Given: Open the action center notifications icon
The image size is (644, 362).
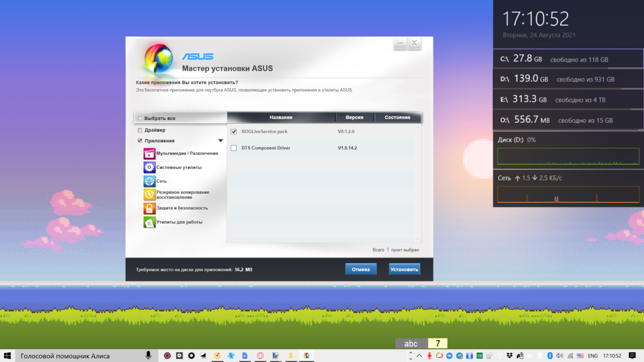Looking at the screenshot, I should [632, 356].
